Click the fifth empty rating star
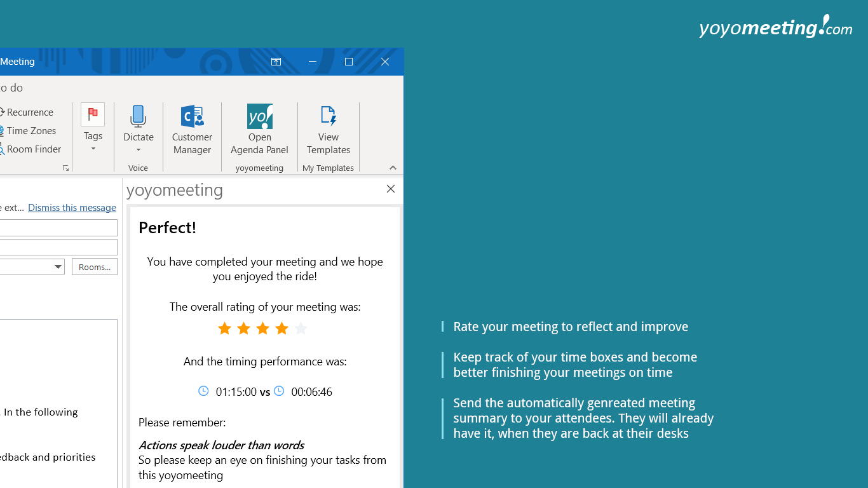This screenshot has width=868, height=488. pyautogui.click(x=301, y=329)
